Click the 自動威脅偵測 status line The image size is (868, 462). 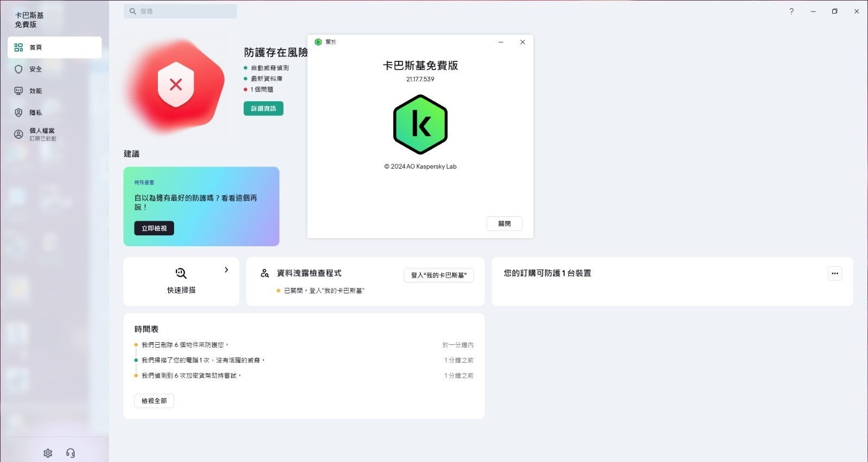click(x=270, y=68)
